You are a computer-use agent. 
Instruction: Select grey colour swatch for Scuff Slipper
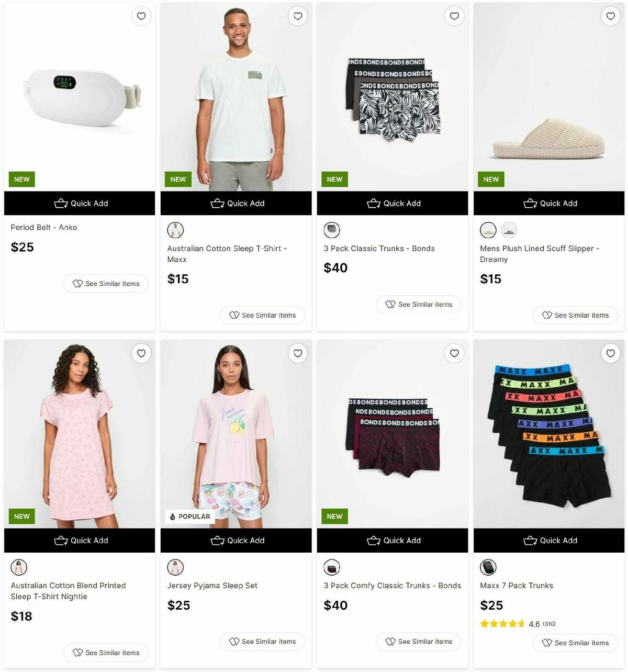point(509,230)
